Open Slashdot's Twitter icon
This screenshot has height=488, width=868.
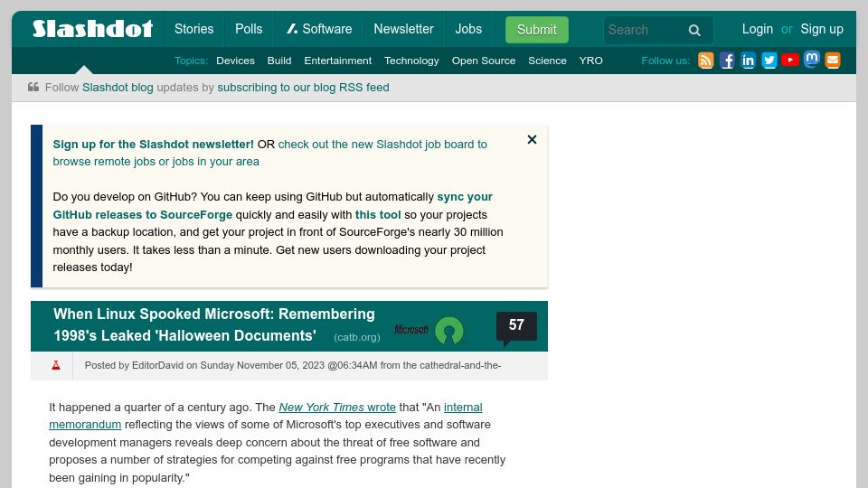pos(769,61)
